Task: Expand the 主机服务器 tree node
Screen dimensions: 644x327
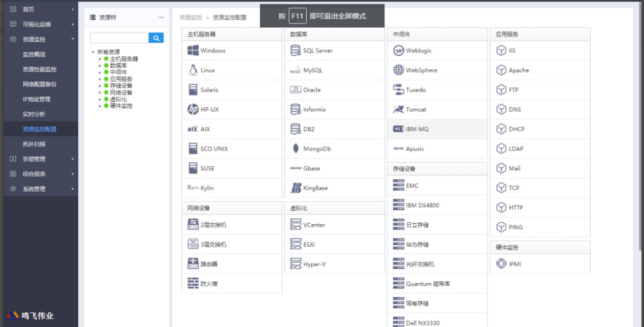Action: (100, 59)
